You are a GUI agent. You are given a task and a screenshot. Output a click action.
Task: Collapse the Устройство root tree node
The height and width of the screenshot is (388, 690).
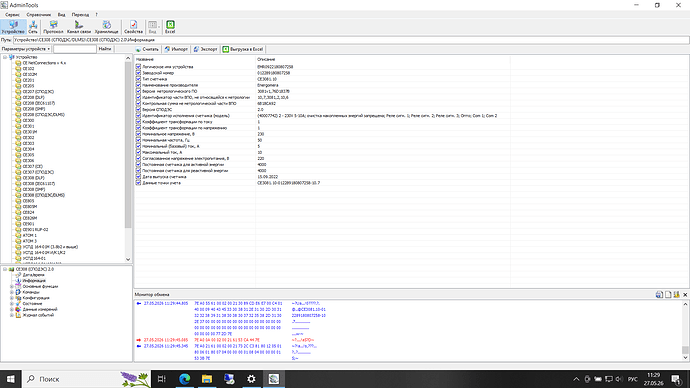[x=5, y=57]
